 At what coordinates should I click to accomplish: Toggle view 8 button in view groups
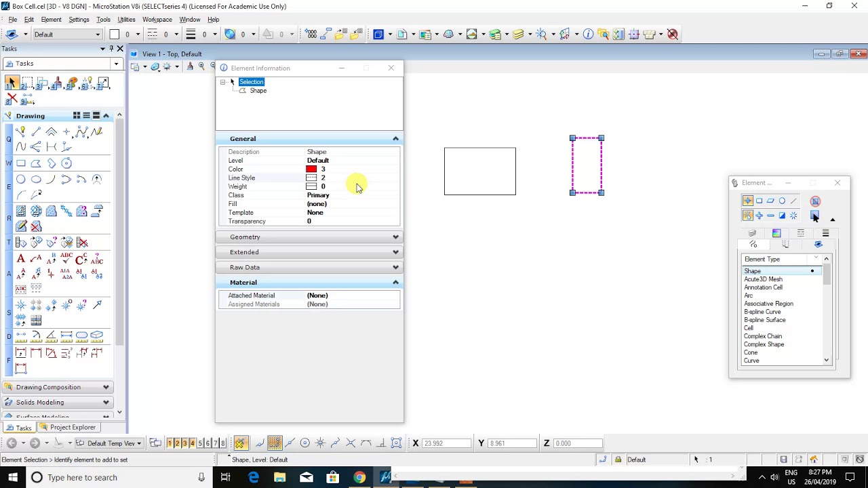(x=222, y=443)
